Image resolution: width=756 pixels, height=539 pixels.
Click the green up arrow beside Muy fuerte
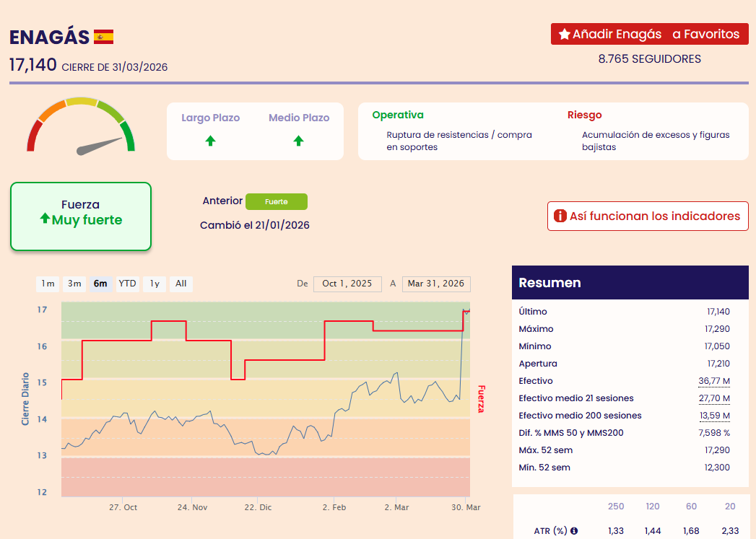(x=45, y=219)
